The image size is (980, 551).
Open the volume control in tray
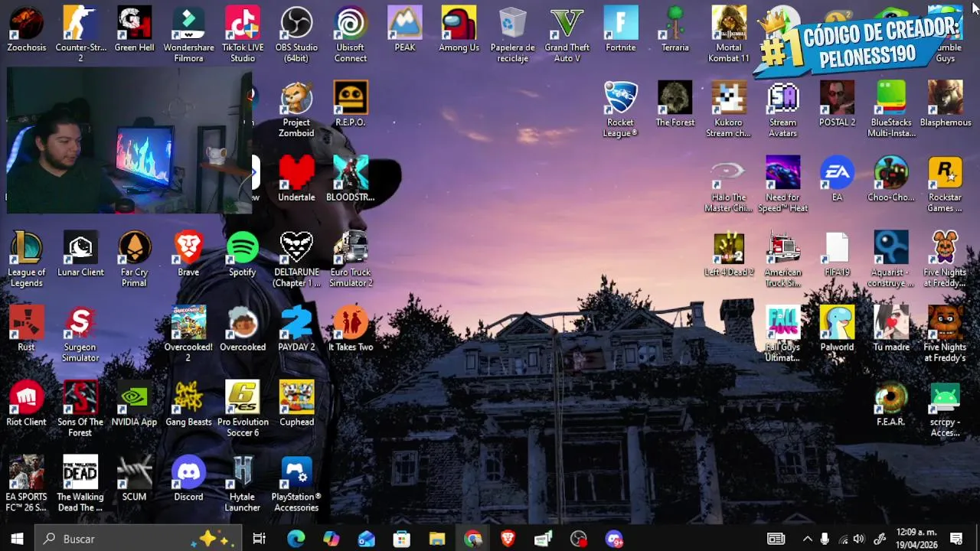coord(859,539)
